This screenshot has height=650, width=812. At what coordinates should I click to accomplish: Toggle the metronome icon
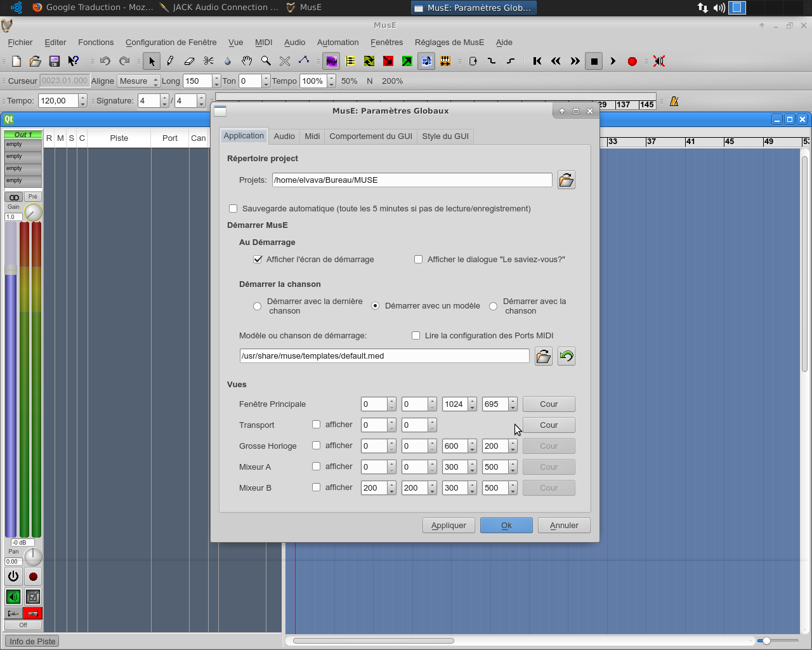click(x=674, y=101)
